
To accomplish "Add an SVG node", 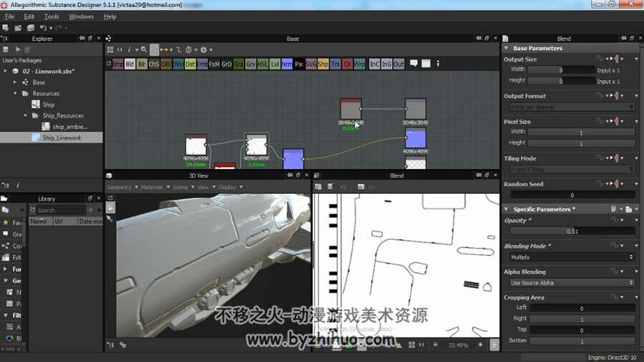I will pyautogui.click(x=311, y=64).
